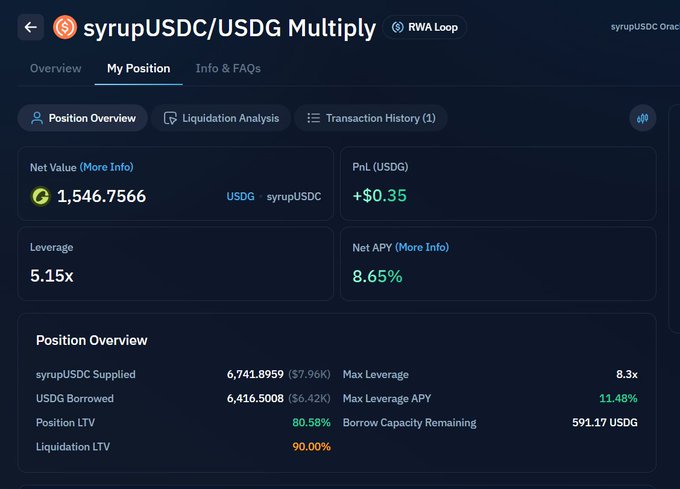
Task: Click the Net APY value 8.65%
Action: tap(377, 276)
